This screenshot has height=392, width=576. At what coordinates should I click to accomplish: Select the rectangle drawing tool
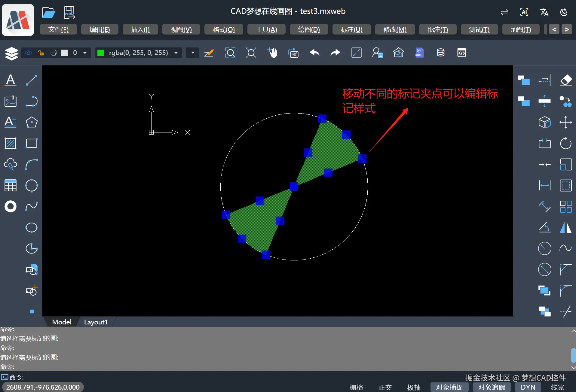click(32, 143)
